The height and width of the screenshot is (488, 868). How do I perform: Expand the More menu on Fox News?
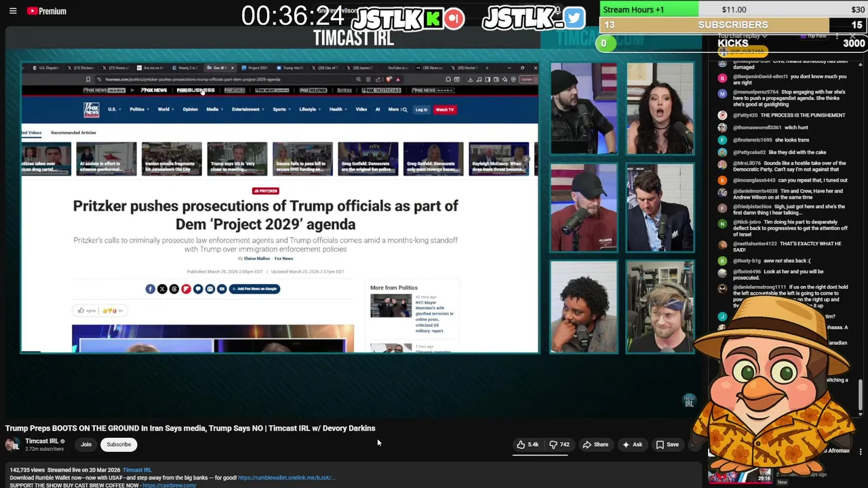pos(393,109)
